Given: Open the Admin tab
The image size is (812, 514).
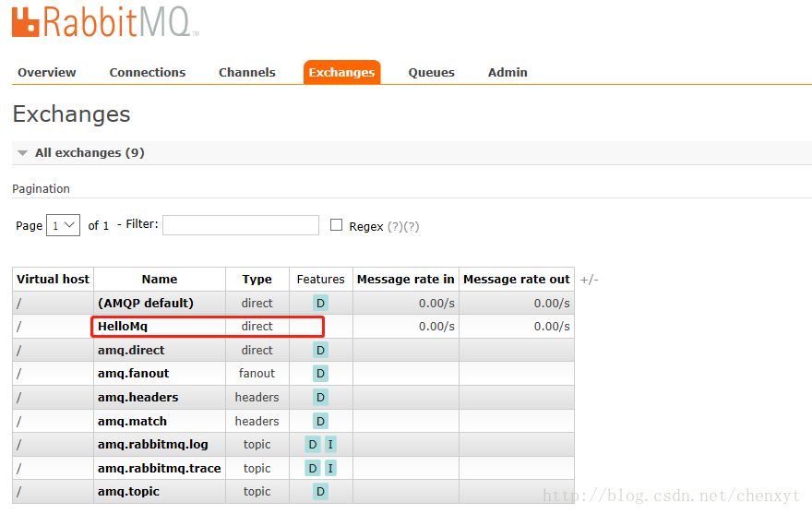Looking at the screenshot, I should [507, 73].
